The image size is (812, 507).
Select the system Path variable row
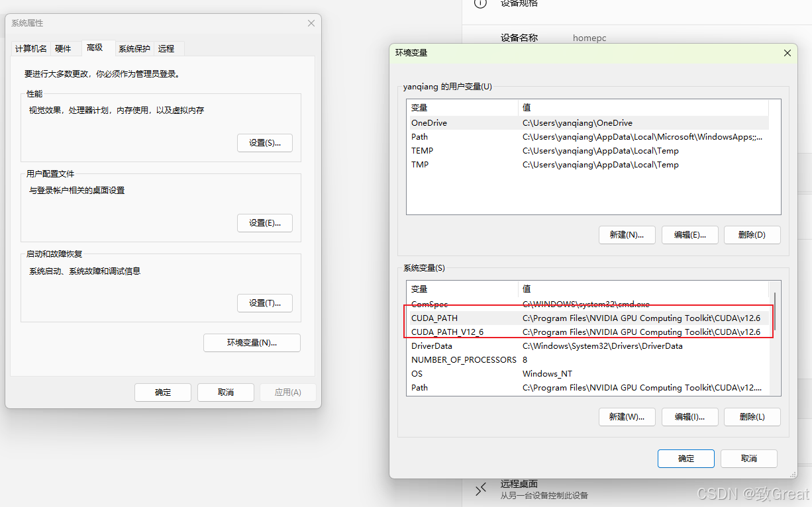click(588, 388)
